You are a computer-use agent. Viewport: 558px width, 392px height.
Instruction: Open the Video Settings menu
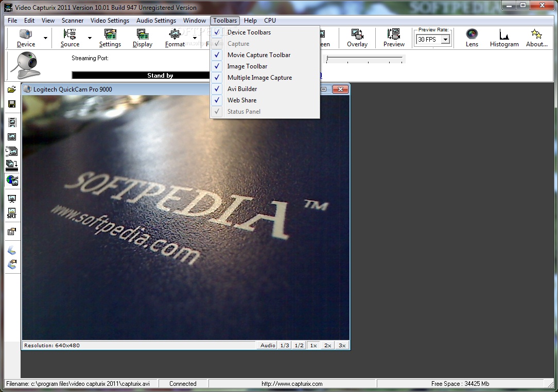[110, 20]
